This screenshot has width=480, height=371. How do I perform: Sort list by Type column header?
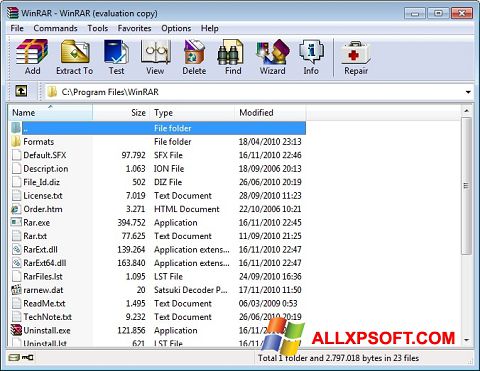192,112
